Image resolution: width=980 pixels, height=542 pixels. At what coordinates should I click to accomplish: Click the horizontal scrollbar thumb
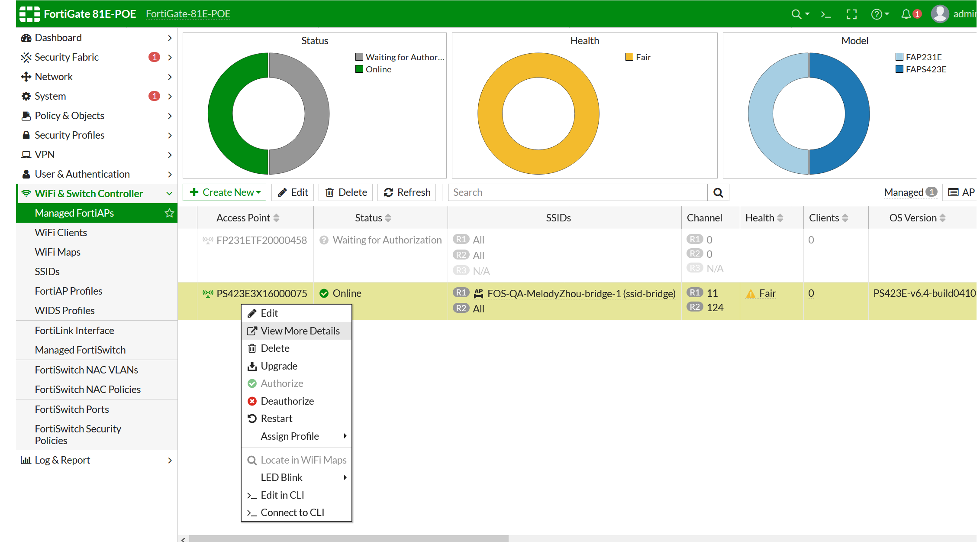(348, 539)
